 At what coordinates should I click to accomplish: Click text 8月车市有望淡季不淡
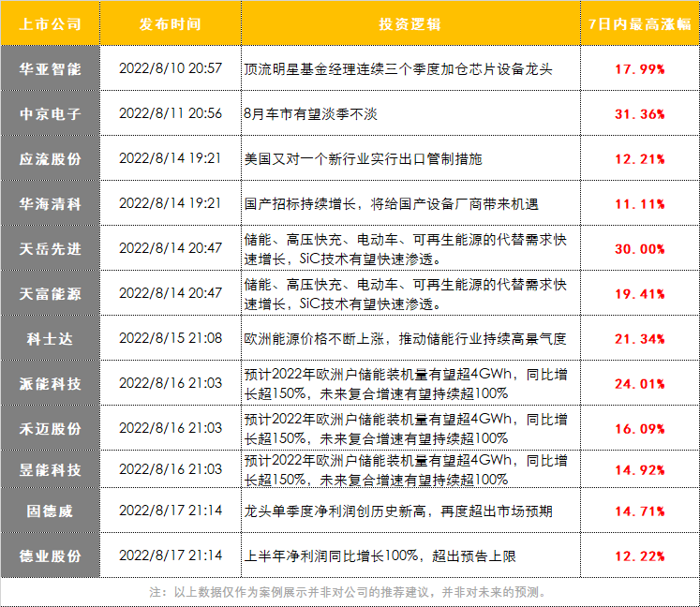311,114
